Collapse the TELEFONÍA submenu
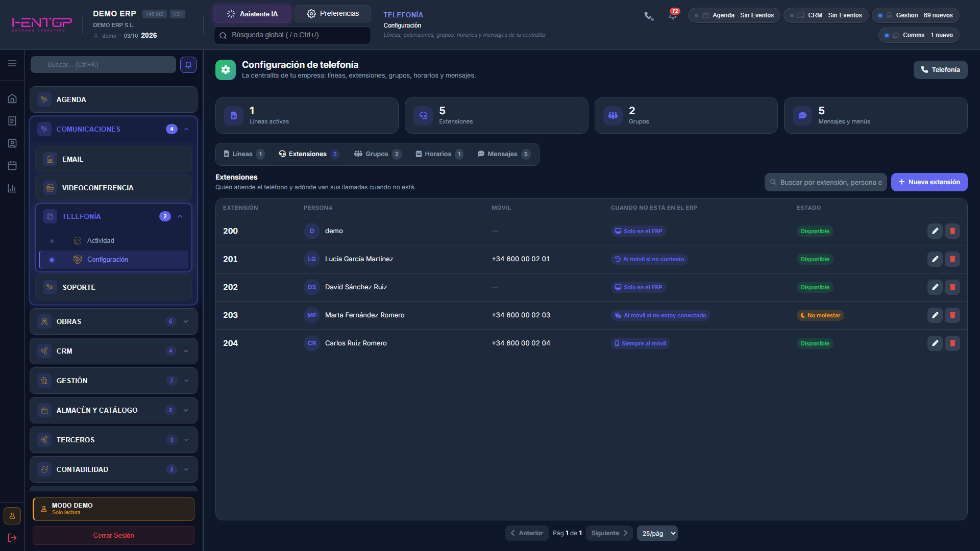 180,216
